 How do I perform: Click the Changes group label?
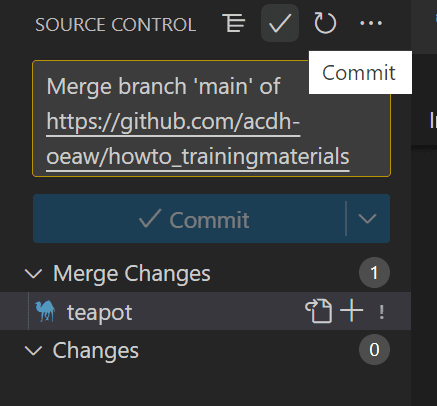(x=96, y=351)
